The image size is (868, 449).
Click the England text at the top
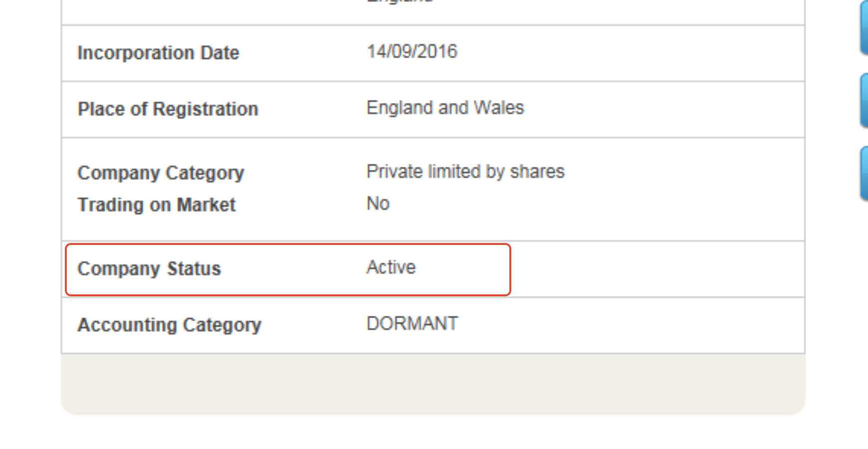(x=399, y=2)
